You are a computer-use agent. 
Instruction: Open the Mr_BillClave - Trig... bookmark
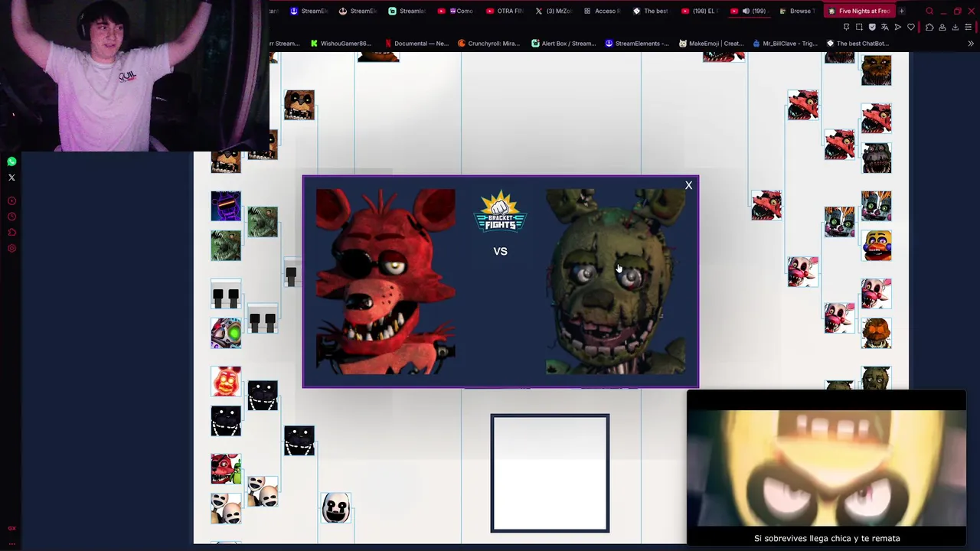point(786,44)
